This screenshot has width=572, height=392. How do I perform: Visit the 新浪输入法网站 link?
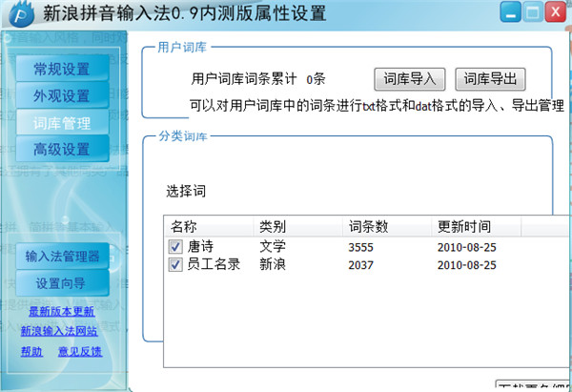pos(59,331)
